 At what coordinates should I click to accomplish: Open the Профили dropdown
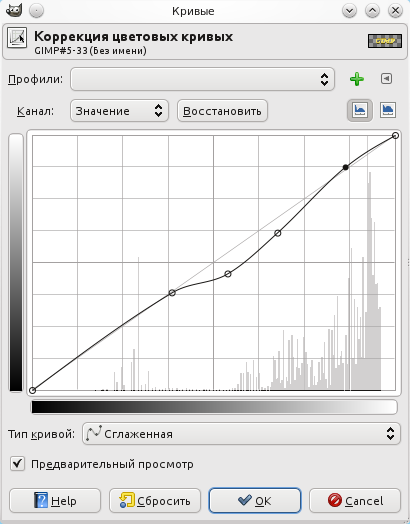(202, 79)
